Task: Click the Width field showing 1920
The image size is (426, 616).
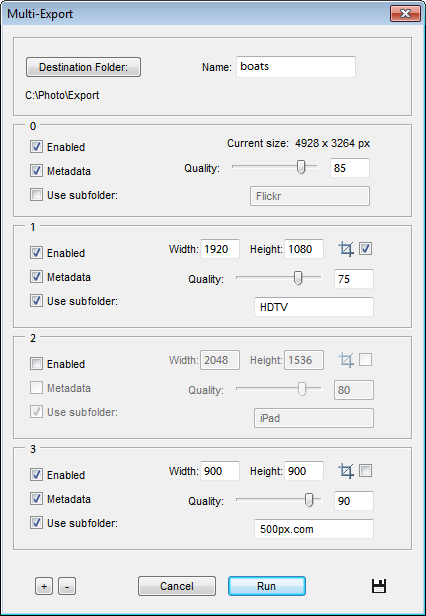Action: [220, 249]
